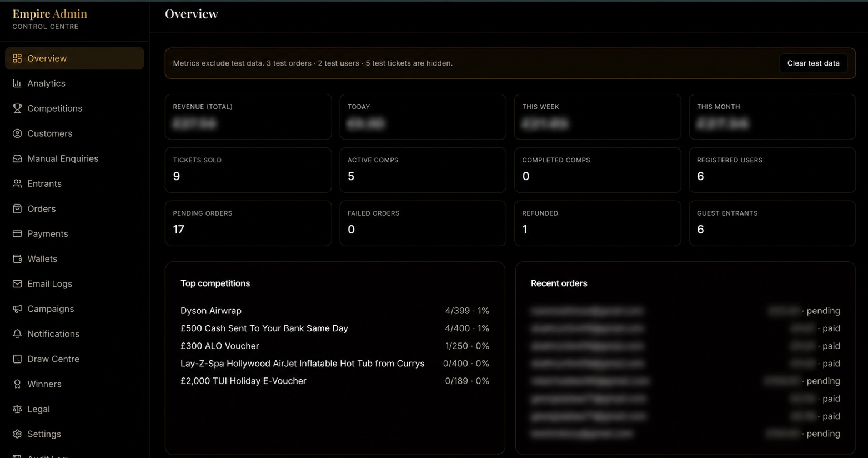Click '£500 Cash Sent To Your Bank Same Day'

pos(264,328)
